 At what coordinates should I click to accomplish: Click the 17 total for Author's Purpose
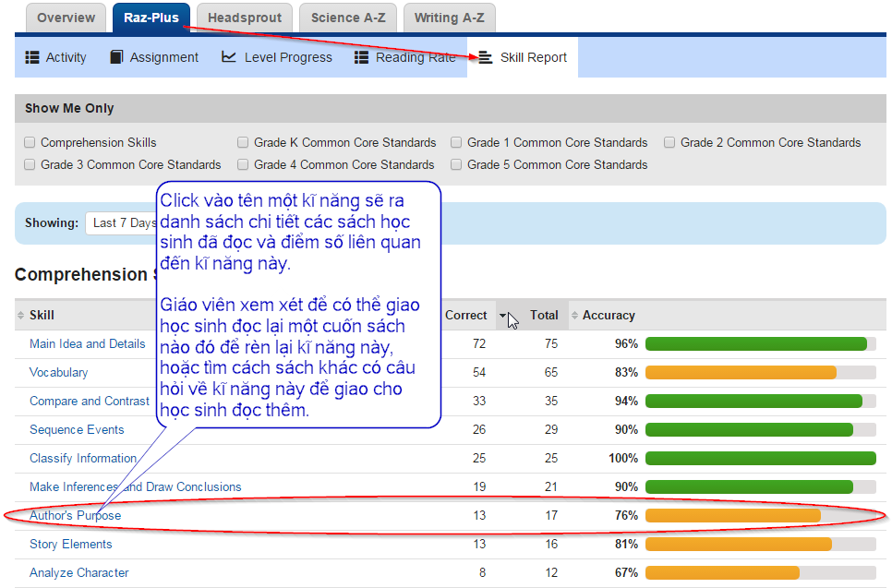click(551, 515)
